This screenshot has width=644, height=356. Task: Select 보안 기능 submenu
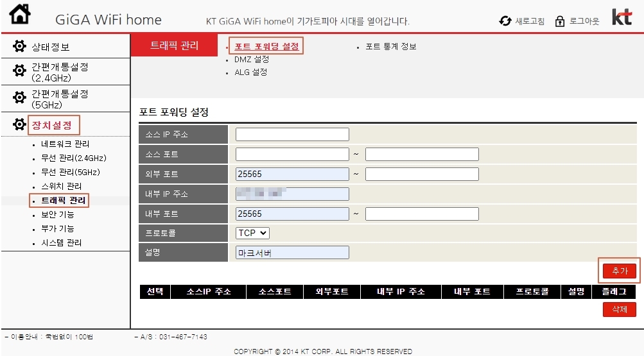point(58,214)
